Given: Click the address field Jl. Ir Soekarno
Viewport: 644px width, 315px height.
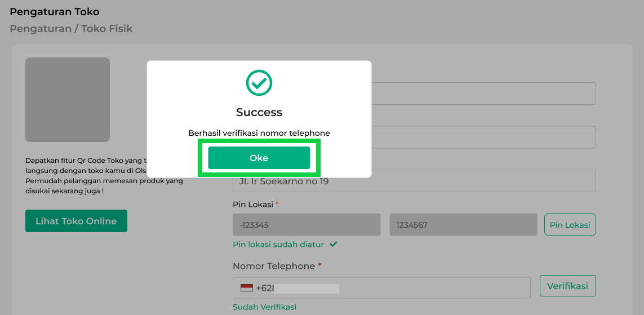Looking at the screenshot, I should pyautogui.click(x=414, y=182).
